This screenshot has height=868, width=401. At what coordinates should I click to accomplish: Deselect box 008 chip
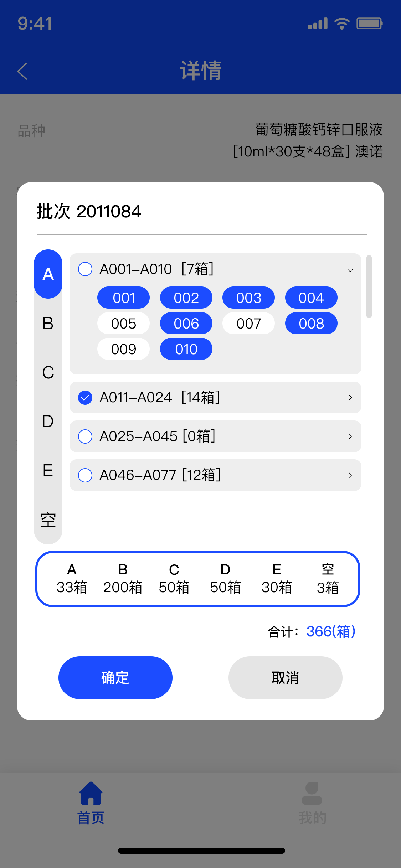coord(311,324)
